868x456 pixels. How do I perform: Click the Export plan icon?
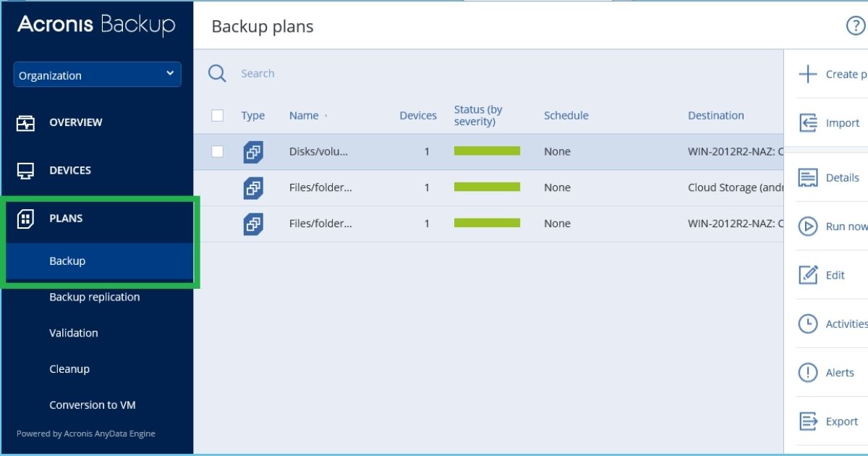(807, 421)
